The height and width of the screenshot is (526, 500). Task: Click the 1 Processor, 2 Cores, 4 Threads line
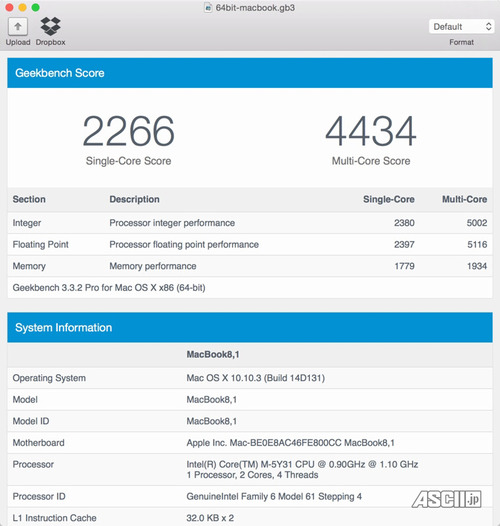[x=252, y=475]
